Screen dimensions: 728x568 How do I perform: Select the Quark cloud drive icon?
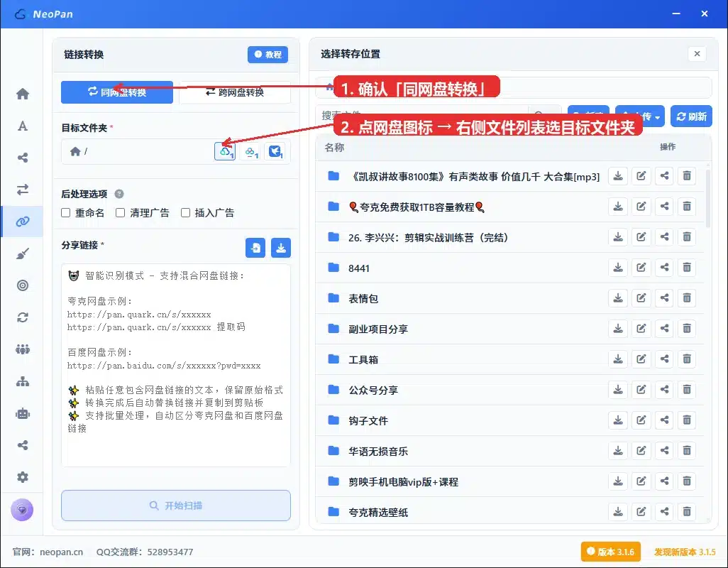point(225,151)
